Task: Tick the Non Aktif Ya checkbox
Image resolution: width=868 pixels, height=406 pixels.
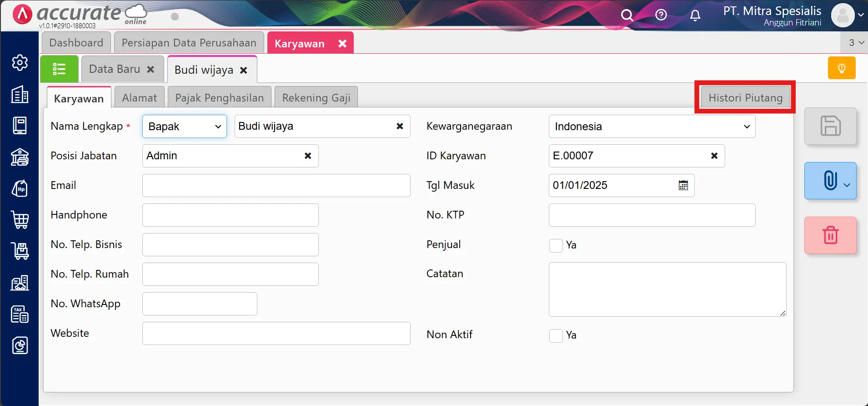Action: (556, 335)
